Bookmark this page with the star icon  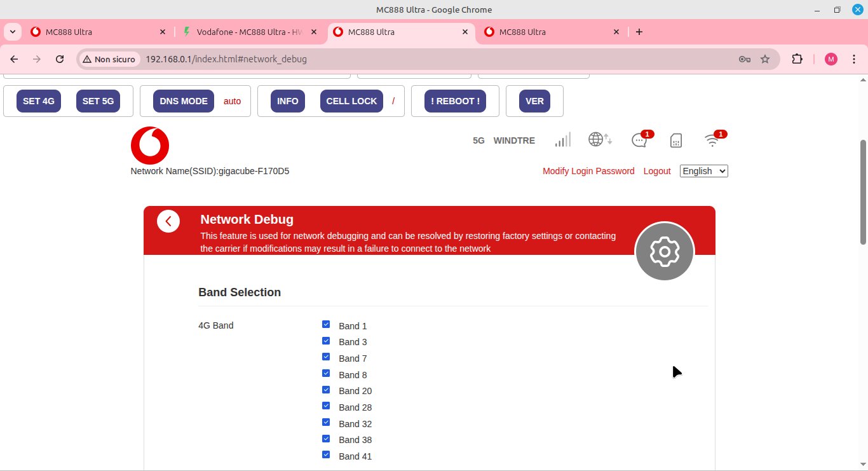[x=765, y=59]
